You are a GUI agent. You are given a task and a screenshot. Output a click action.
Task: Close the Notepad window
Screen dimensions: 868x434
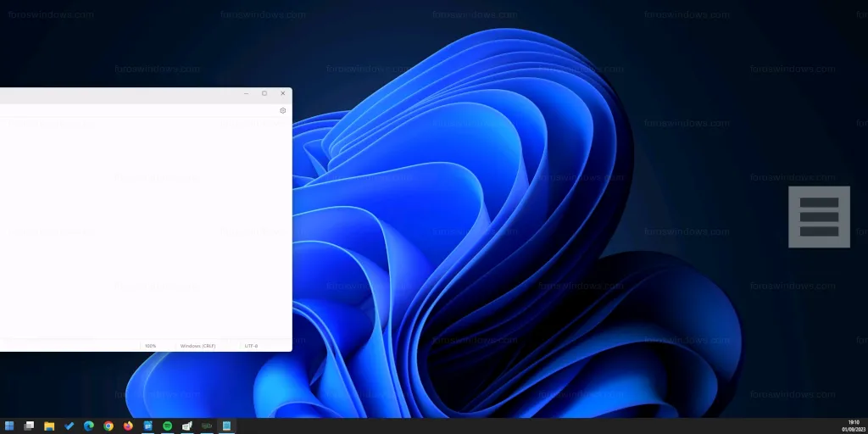[x=283, y=93]
